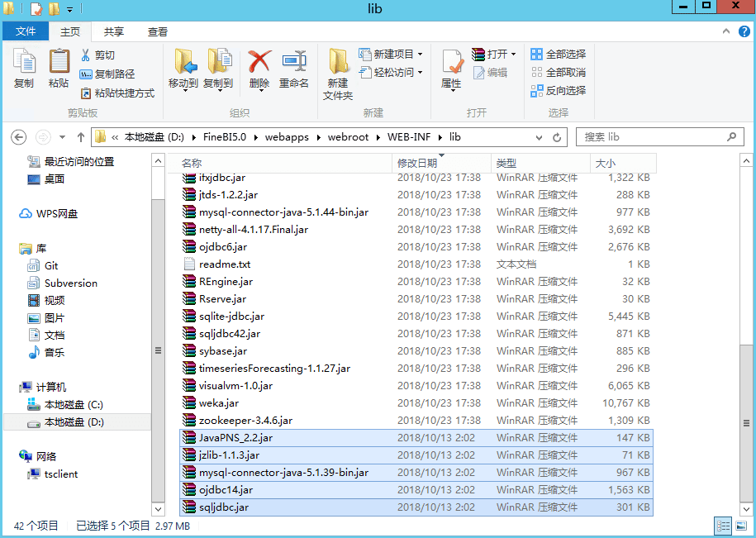Screen dimensions: 756x538
Task: Select 本地磁盘 (C:) in navigation pane
Action: click(x=74, y=404)
